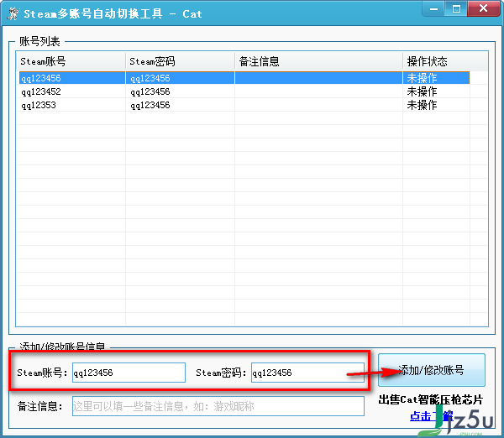Sort by the Steam密码 column header
Screen dimensions: 504x438
180,61
